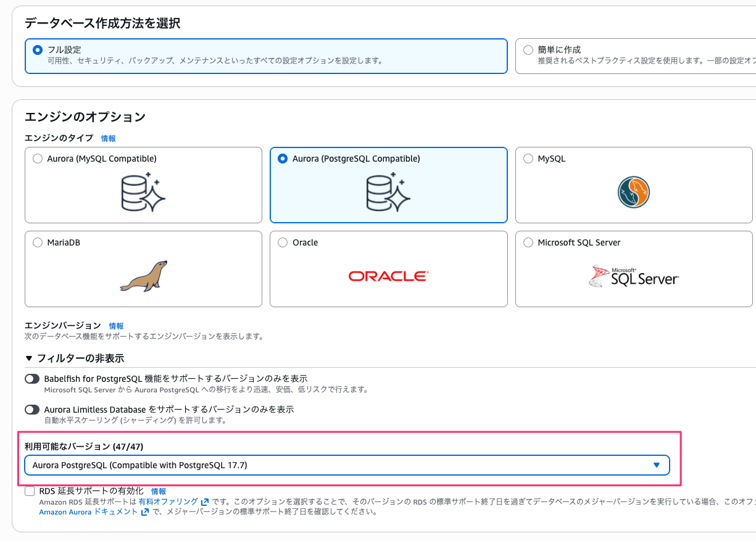Click the Oracle logo
The width and height of the screenshot is (756, 541).
[x=388, y=276]
